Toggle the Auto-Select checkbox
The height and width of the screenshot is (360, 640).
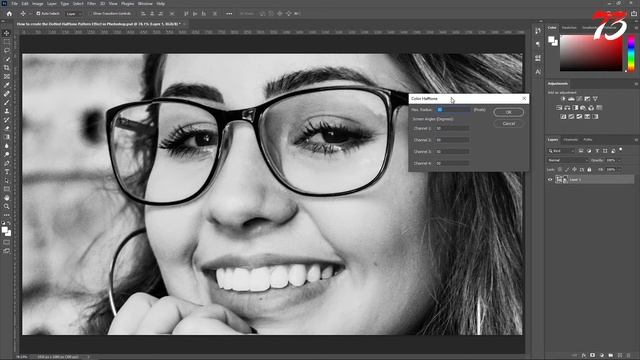pyautogui.click(x=38, y=13)
